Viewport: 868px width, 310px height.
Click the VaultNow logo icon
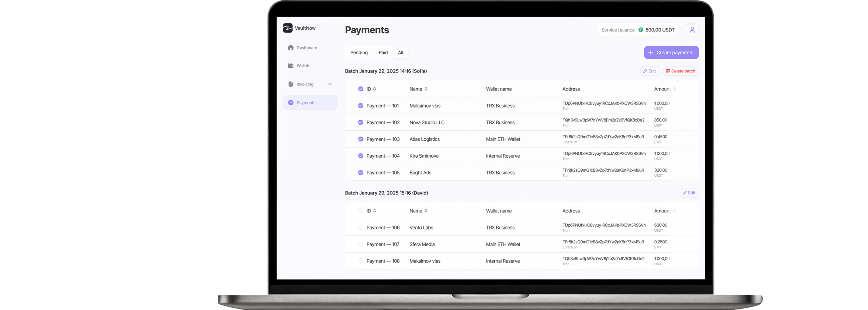tap(288, 28)
